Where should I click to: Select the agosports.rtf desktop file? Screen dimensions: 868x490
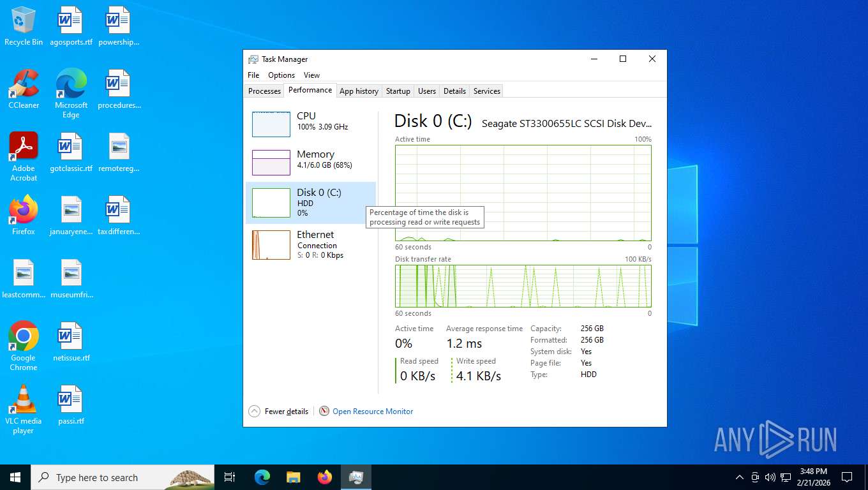(70, 27)
